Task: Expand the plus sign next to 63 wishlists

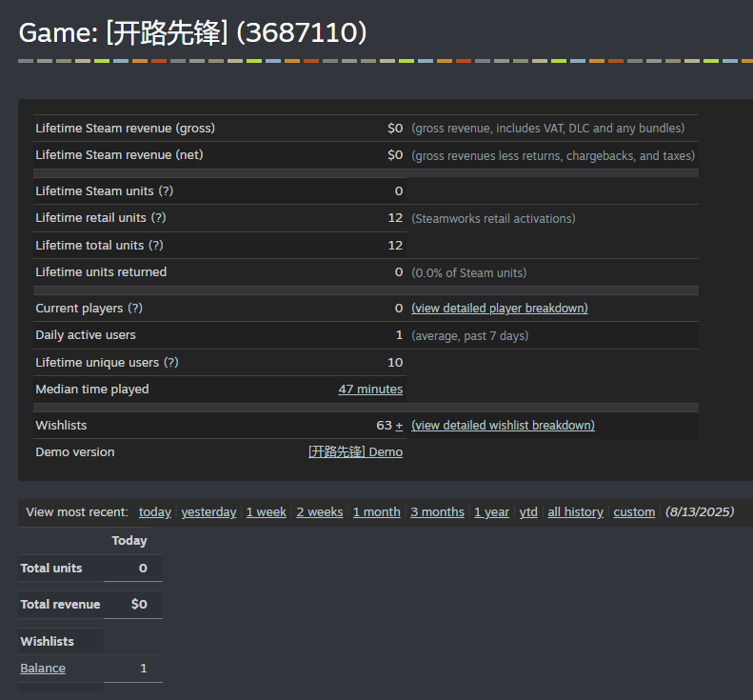Action: [x=399, y=426]
